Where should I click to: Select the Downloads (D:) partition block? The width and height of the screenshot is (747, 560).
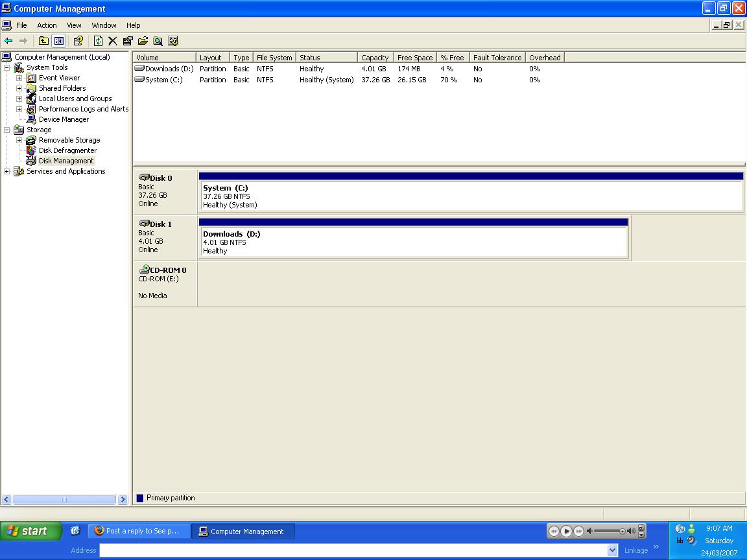tap(414, 242)
